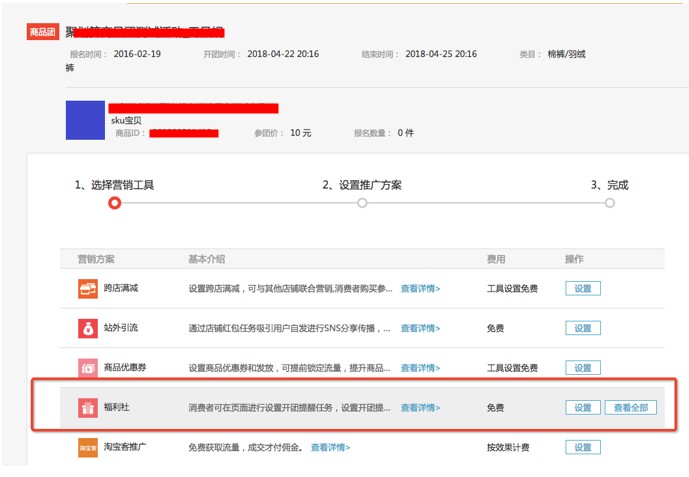Image resolution: width=689 pixels, height=477 pixels.
Task: Click 设置 button for 站外引流
Action: (x=583, y=328)
